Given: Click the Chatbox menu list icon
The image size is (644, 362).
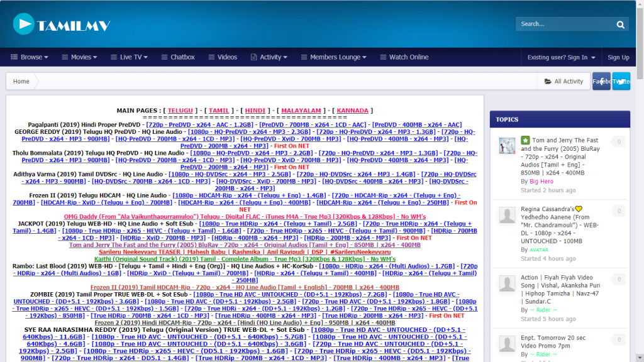Looking at the screenshot, I should tap(164, 57).
